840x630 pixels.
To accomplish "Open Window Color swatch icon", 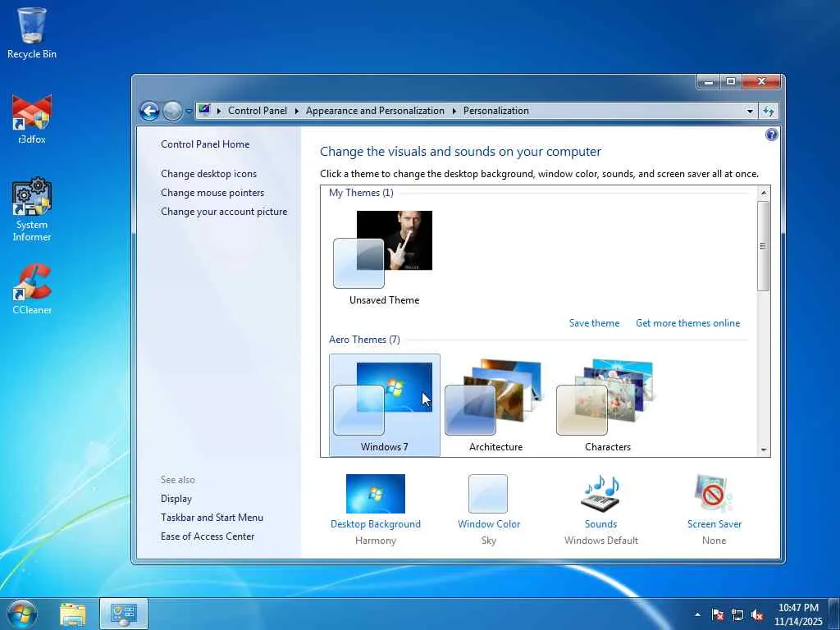I will 488,494.
